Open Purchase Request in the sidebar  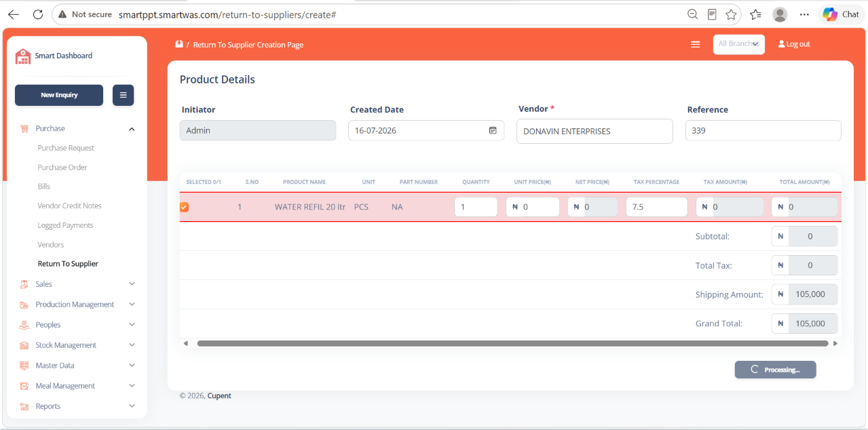coord(66,148)
